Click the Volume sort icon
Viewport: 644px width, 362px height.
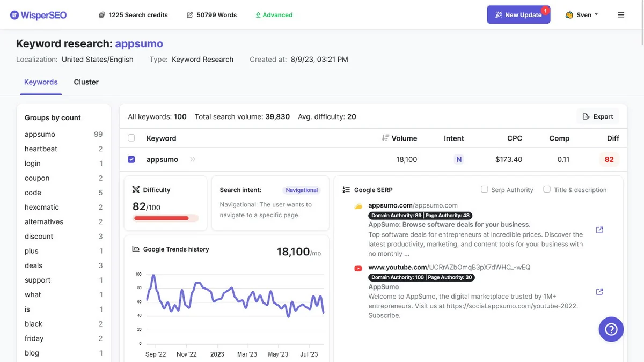coord(385,138)
